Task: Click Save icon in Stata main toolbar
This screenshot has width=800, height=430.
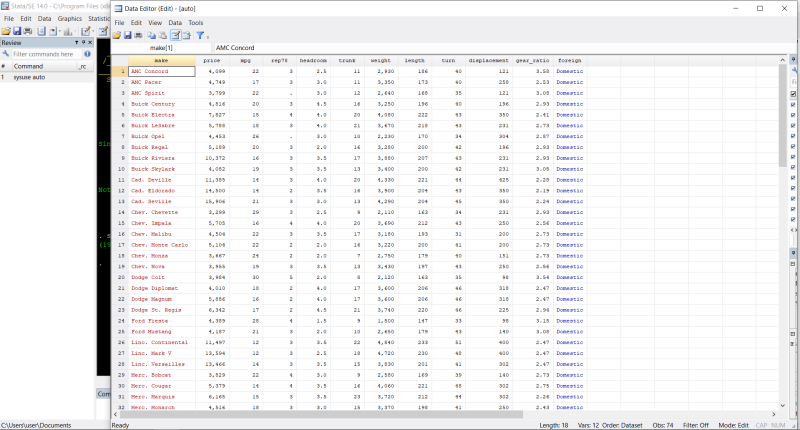Action: [17, 32]
